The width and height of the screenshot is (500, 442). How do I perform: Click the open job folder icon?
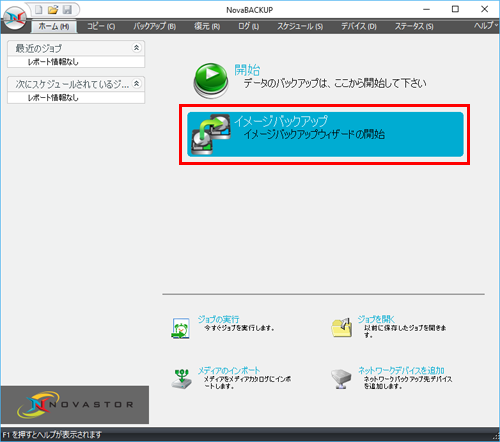point(342,327)
